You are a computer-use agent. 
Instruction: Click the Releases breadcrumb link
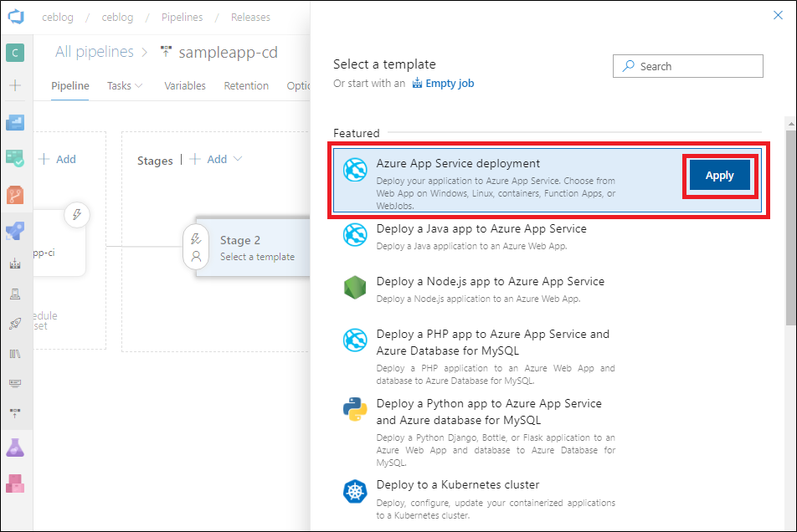tap(250, 18)
